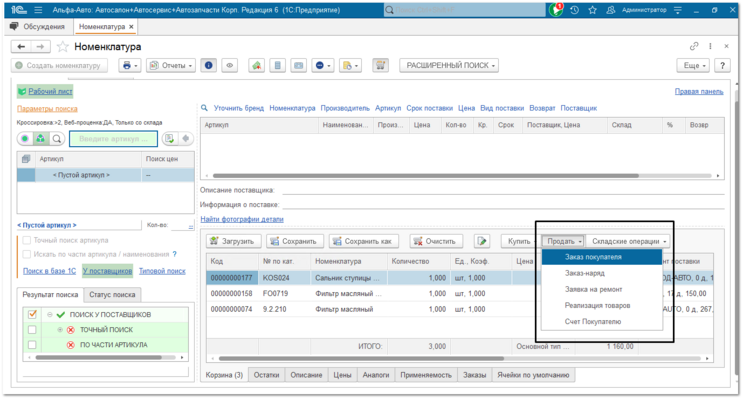The height and width of the screenshot is (399, 743).
Task: Add Номенклатура to favorites star
Action: (63, 46)
